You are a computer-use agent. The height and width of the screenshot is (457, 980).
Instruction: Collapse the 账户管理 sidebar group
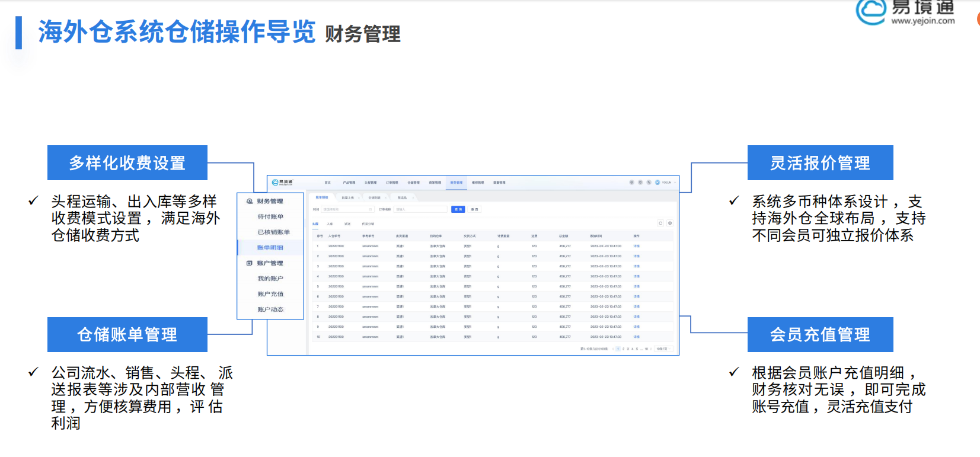270,263
